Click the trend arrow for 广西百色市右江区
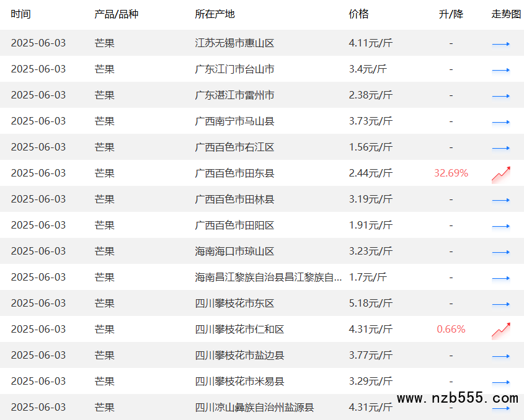 tap(500, 148)
